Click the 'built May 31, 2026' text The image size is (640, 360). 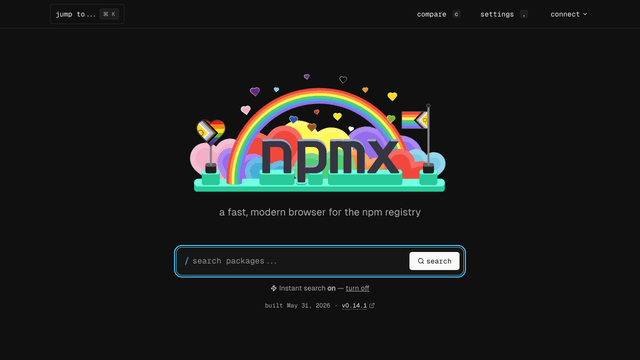[297, 306]
